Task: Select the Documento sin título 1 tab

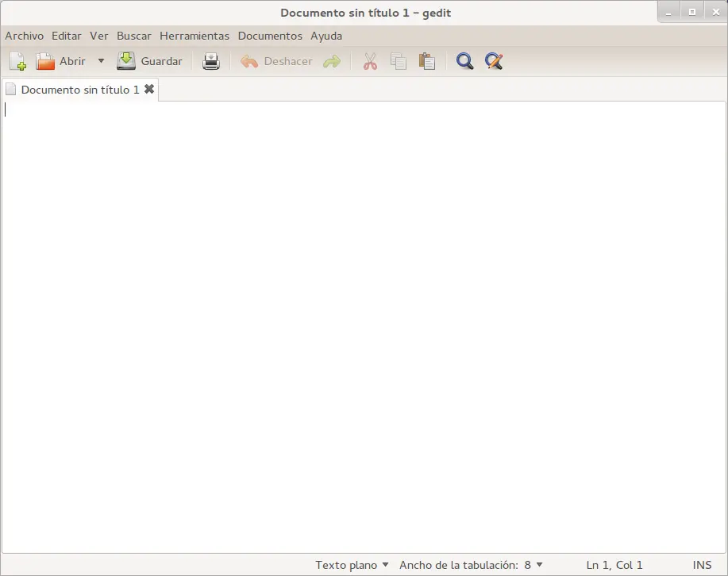Action: click(80, 90)
